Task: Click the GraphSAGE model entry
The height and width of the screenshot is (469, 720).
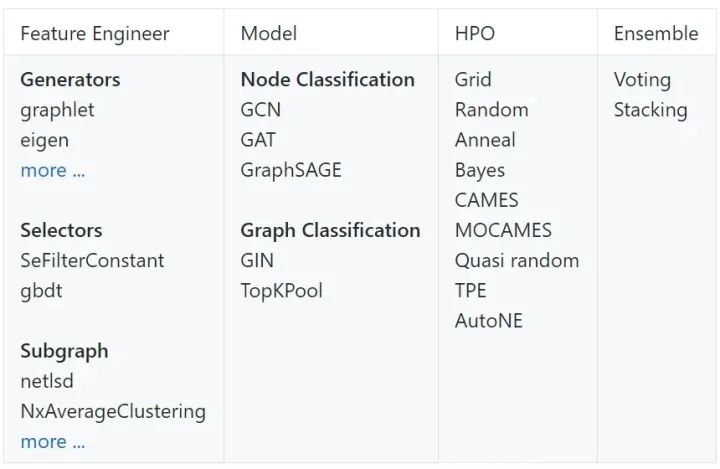Action: pos(290,170)
